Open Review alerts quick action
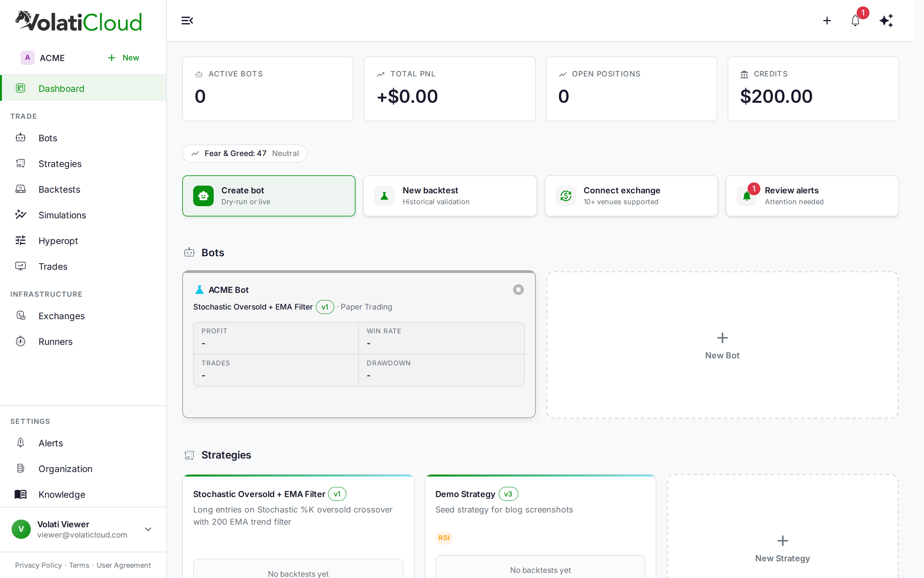Screen dimensions: 924x578 pyautogui.click(x=812, y=196)
